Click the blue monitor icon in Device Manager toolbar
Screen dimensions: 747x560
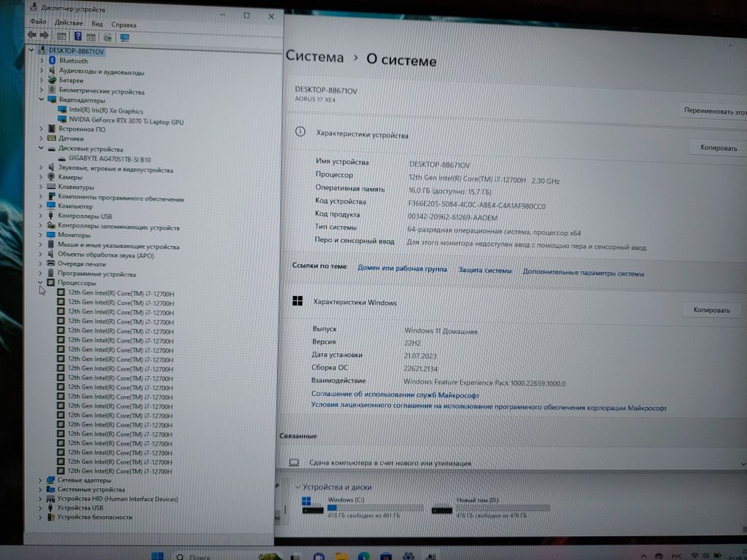pos(125,38)
